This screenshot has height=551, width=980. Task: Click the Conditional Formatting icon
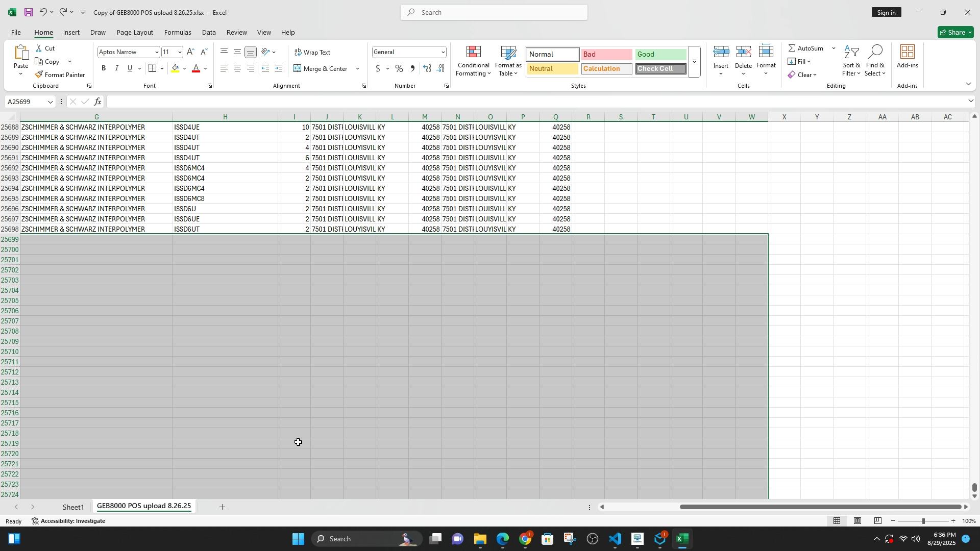(473, 53)
